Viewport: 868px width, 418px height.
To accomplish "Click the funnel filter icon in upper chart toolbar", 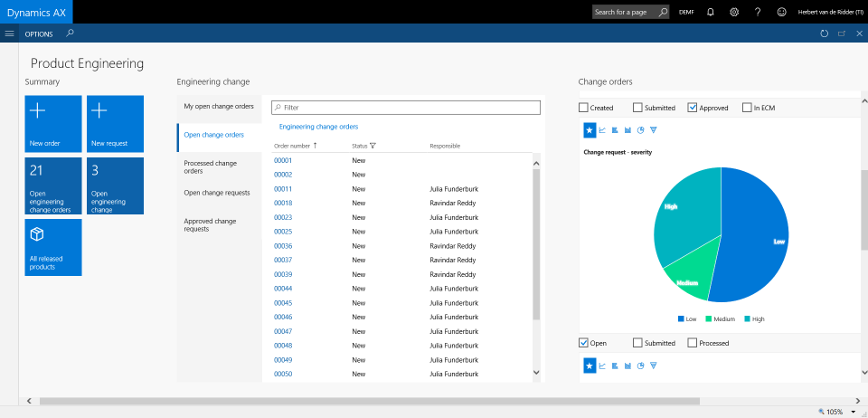I will (653, 130).
